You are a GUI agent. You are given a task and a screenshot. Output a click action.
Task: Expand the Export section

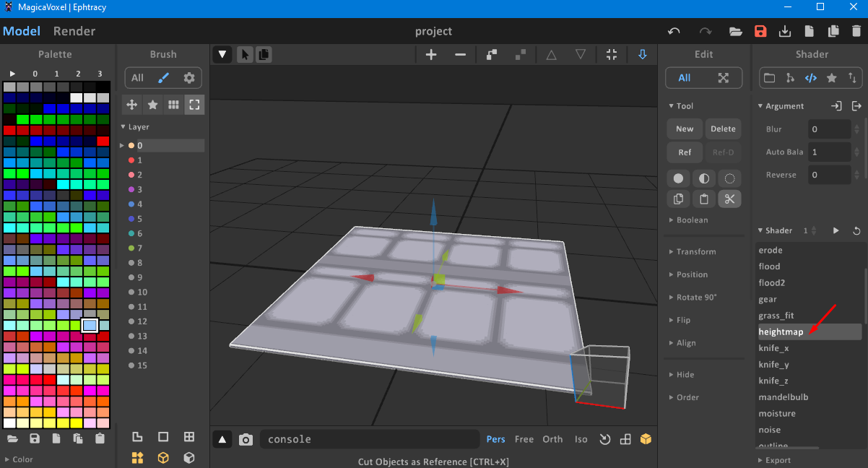click(774, 460)
